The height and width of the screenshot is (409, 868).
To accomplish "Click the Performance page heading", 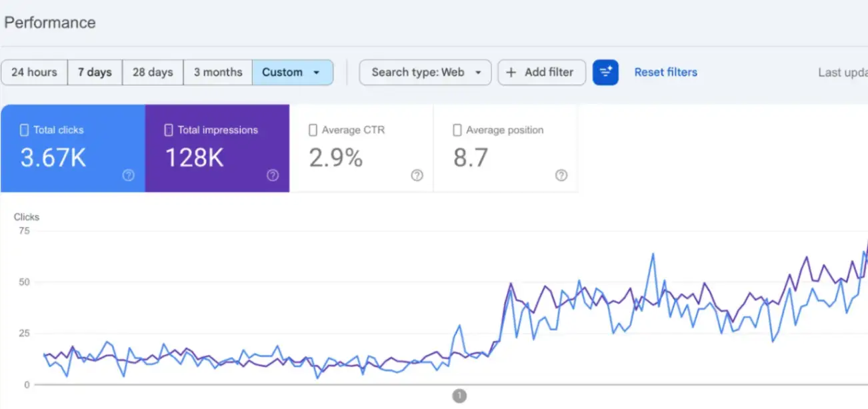I will 50,23.
